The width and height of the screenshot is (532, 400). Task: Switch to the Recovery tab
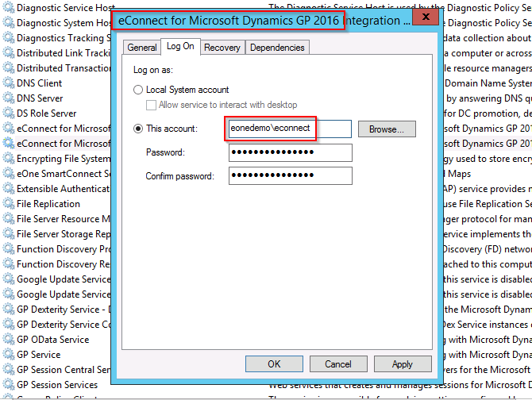pyautogui.click(x=222, y=48)
